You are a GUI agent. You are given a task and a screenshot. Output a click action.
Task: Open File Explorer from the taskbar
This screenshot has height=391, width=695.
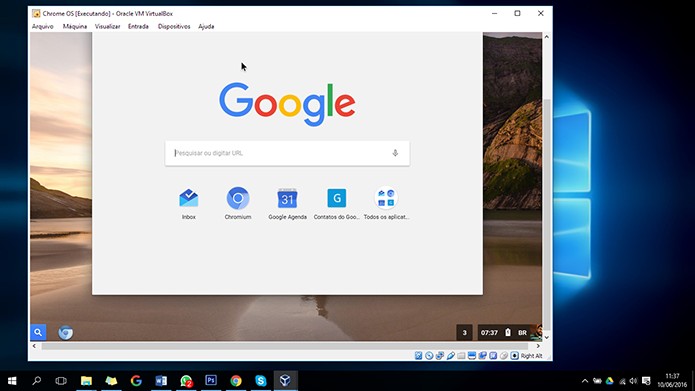coord(86,381)
